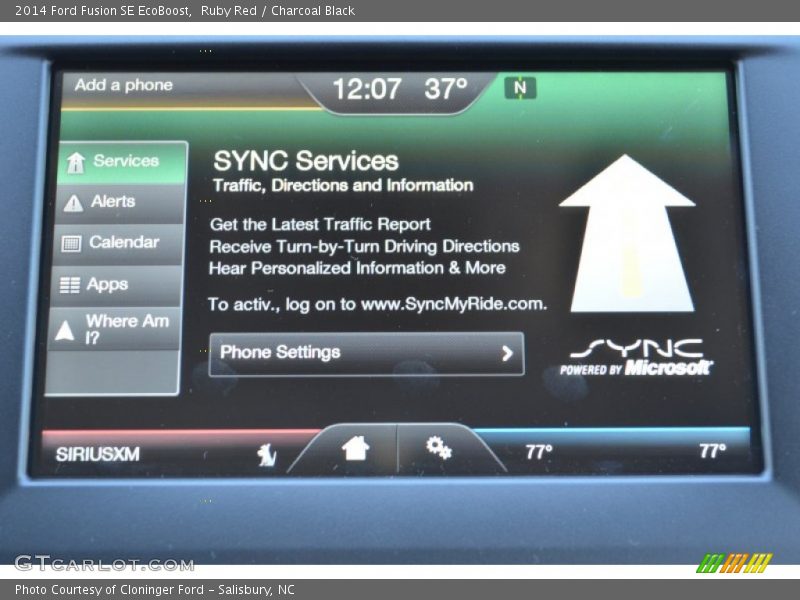
Task: Tap the Calendar grid icon
Action: [x=71, y=243]
